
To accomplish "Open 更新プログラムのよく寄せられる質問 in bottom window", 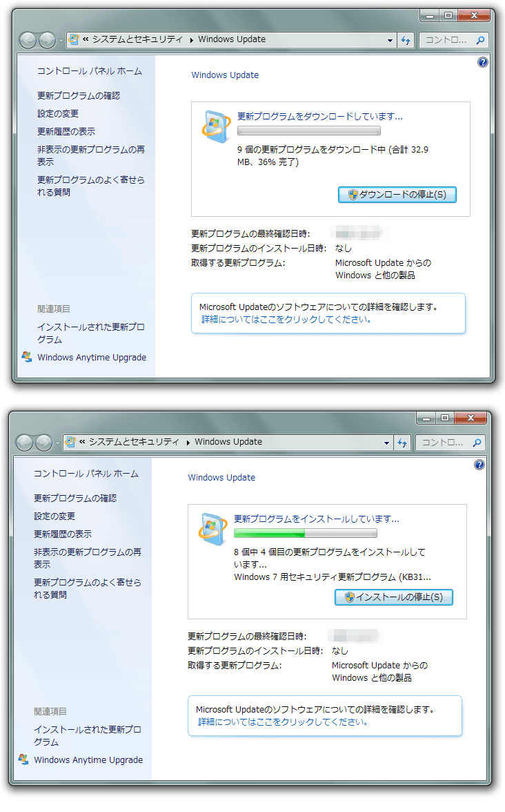I will [x=87, y=588].
